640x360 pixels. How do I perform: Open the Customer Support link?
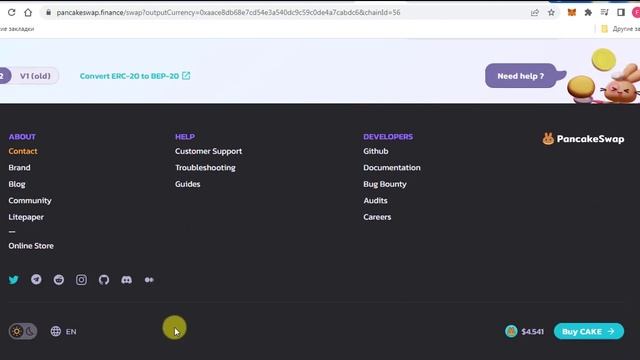tap(209, 151)
